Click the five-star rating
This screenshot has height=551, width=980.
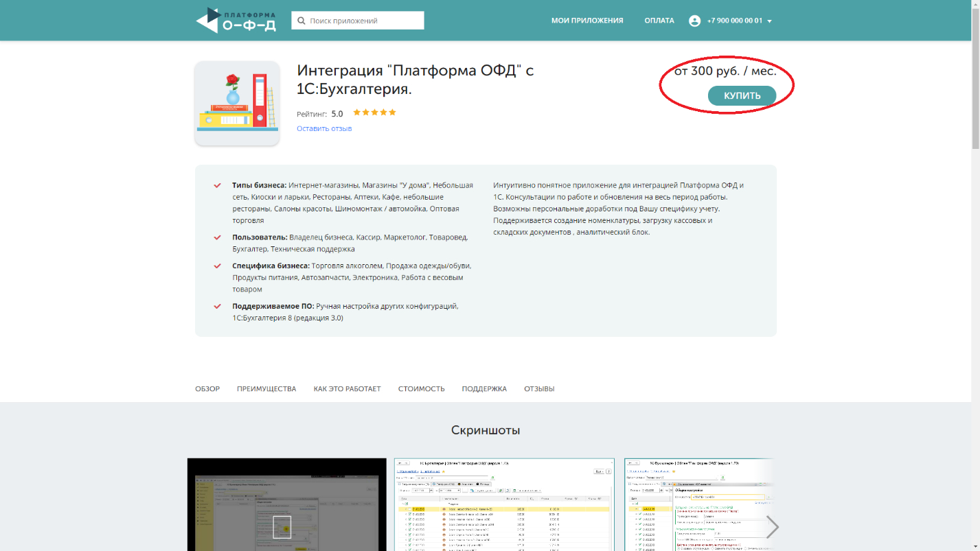374,113
